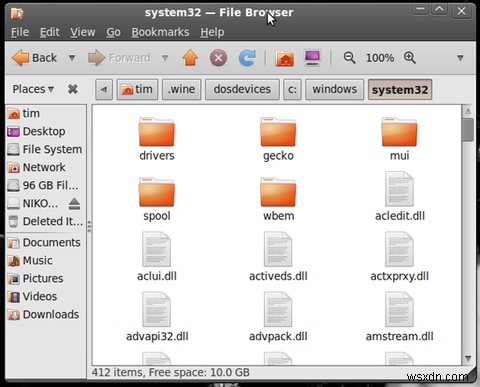
Task: Click the scrollbar up arrow
Action: coord(468,111)
